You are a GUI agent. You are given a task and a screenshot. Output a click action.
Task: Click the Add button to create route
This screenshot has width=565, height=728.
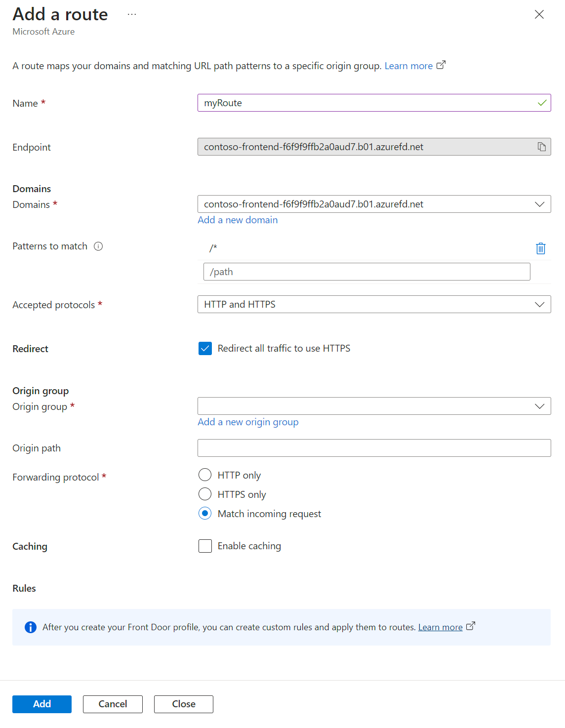(41, 704)
